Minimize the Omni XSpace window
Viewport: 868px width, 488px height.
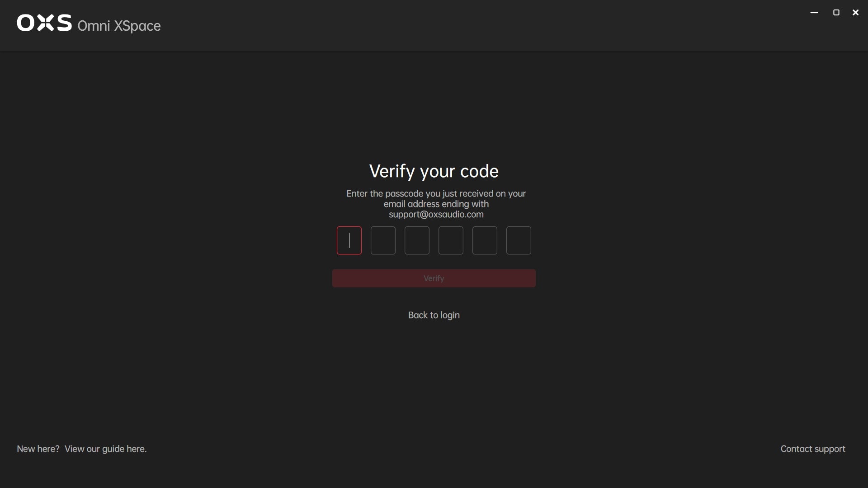[814, 13]
